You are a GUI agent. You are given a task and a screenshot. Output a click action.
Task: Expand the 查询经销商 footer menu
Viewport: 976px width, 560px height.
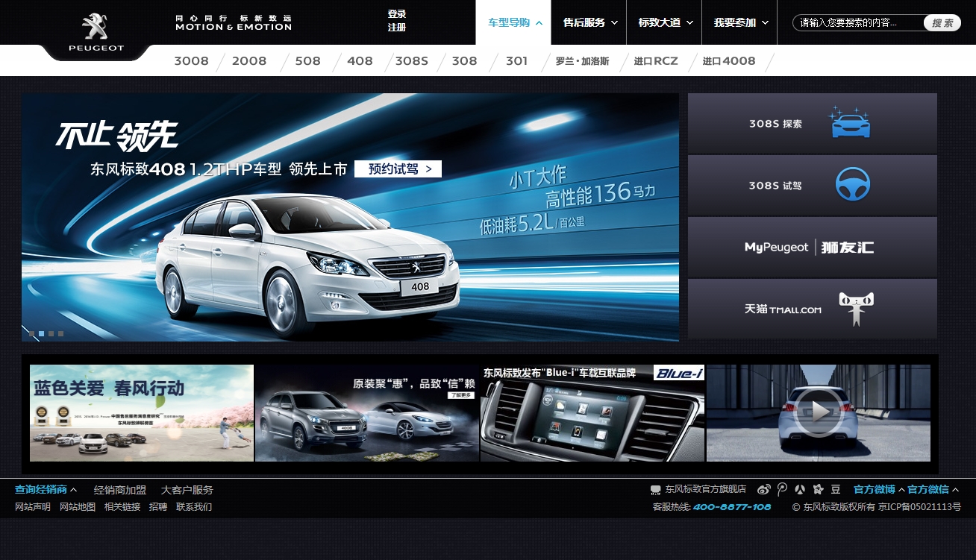[46, 490]
